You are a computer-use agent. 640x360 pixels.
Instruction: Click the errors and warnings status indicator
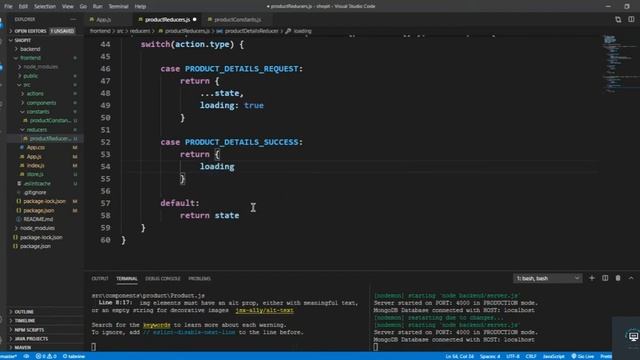[x=46, y=356]
